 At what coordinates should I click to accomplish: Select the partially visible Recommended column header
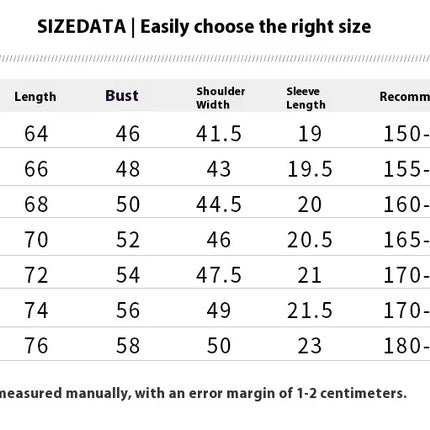click(x=405, y=97)
